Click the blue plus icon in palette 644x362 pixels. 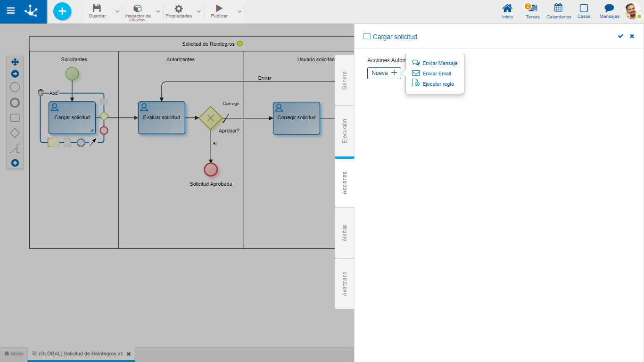click(15, 163)
